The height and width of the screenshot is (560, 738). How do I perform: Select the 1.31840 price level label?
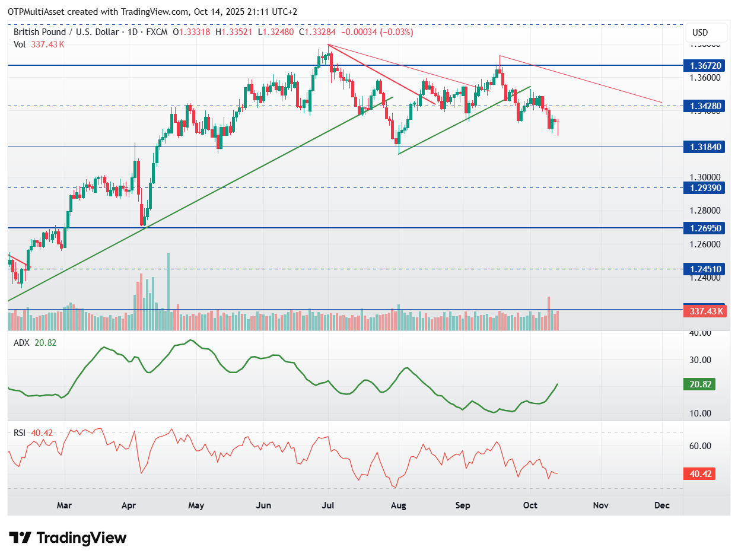[704, 147]
